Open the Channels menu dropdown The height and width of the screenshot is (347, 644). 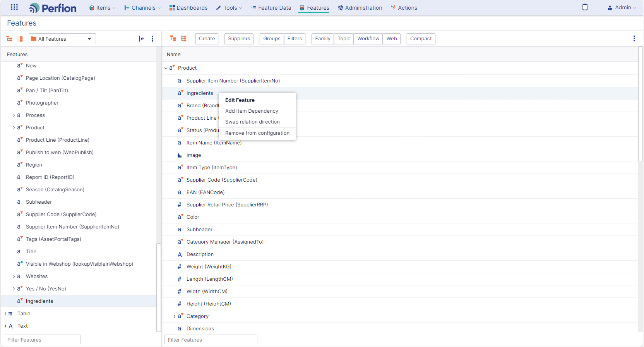click(x=142, y=8)
